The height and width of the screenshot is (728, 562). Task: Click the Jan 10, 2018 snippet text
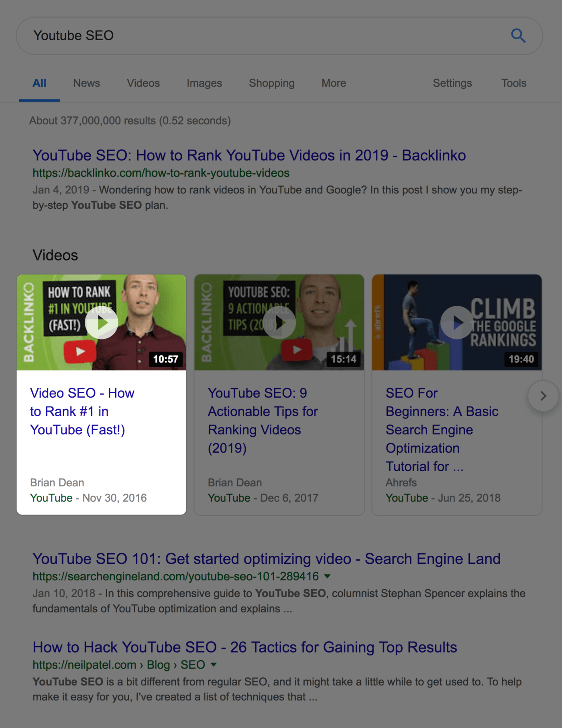(279, 601)
